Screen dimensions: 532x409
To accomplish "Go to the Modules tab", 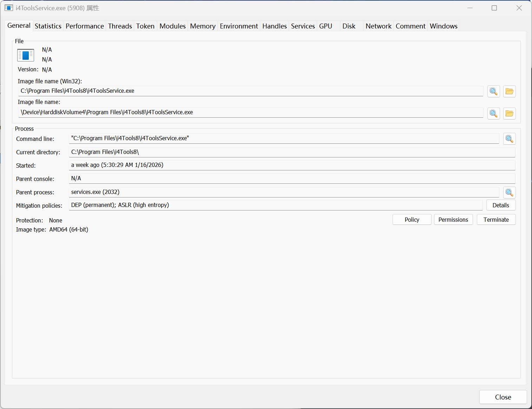I will pos(172,26).
